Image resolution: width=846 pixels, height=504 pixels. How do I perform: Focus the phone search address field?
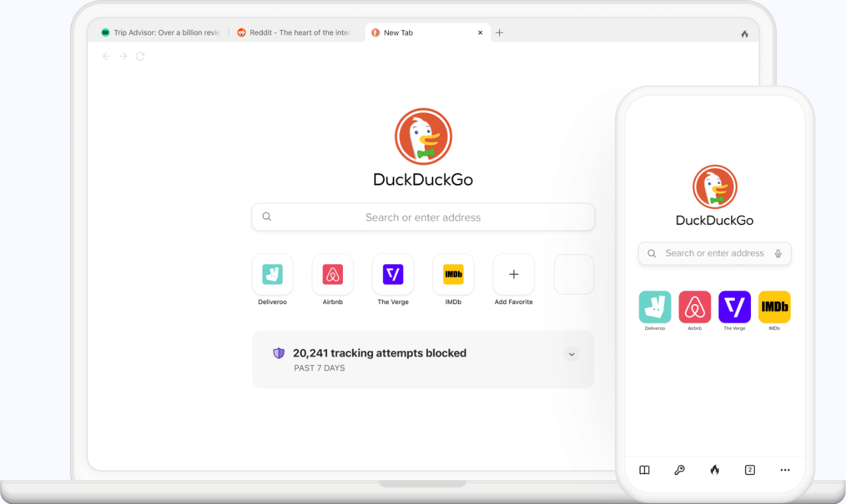click(715, 253)
